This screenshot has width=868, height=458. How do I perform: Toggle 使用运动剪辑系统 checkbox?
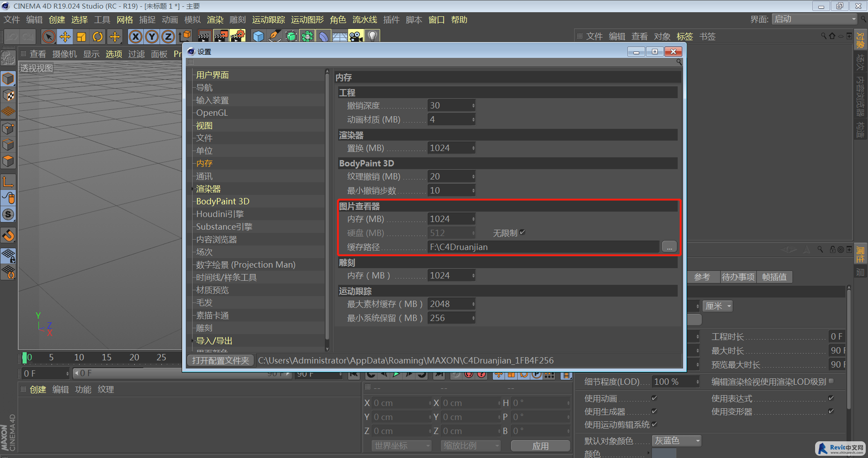click(x=654, y=424)
